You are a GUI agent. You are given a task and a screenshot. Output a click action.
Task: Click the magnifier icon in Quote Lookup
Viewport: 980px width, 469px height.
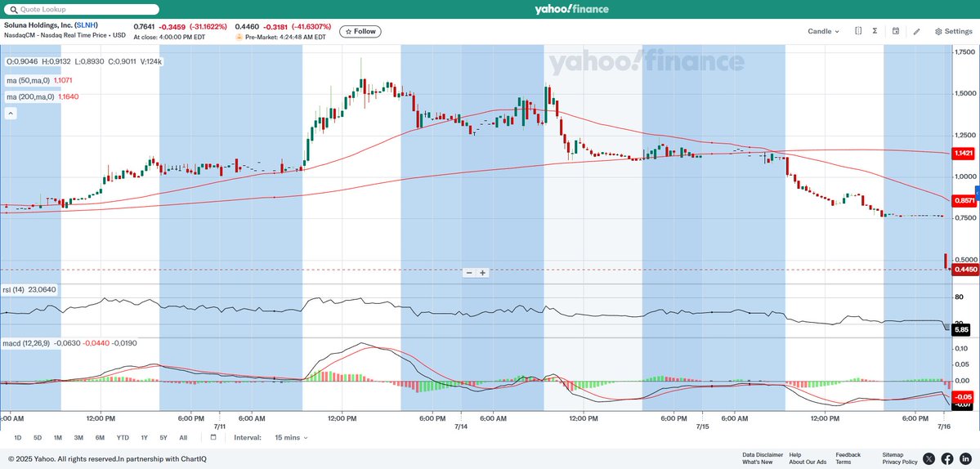click(12, 10)
